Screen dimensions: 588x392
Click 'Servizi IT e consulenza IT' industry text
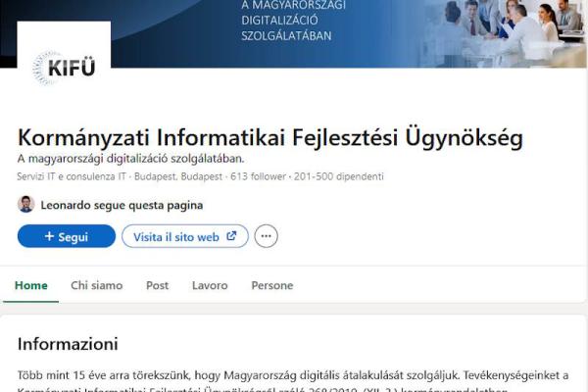pos(72,176)
